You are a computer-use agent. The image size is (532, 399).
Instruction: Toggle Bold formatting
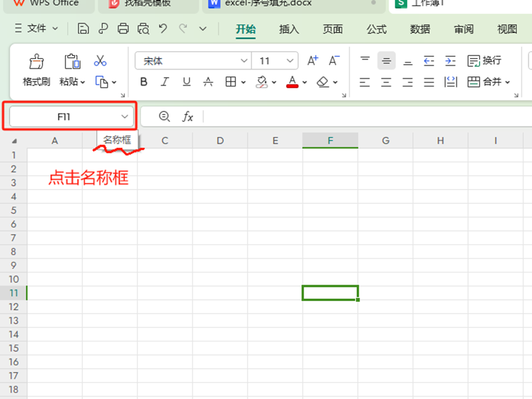coord(143,82)
